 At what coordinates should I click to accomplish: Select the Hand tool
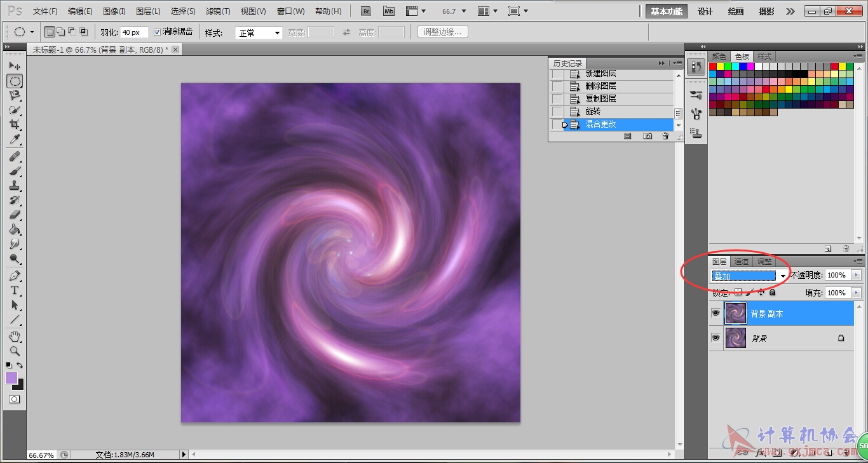(15, 336)
